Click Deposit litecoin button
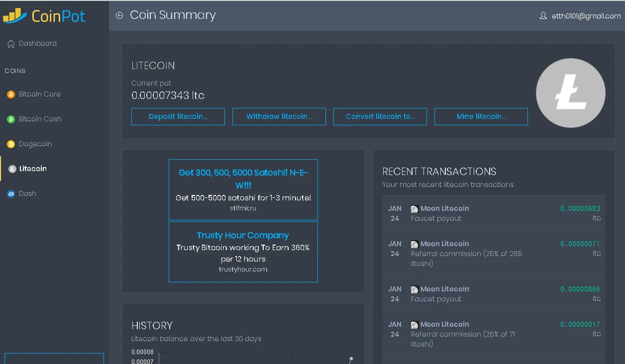This screenshot has height=364, width=625. (x=178, y=116)
